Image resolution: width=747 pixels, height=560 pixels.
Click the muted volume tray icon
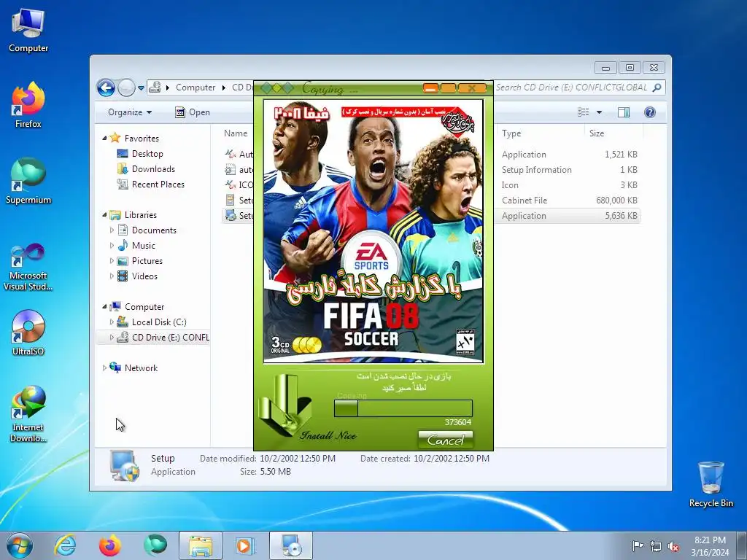point(673,545)
